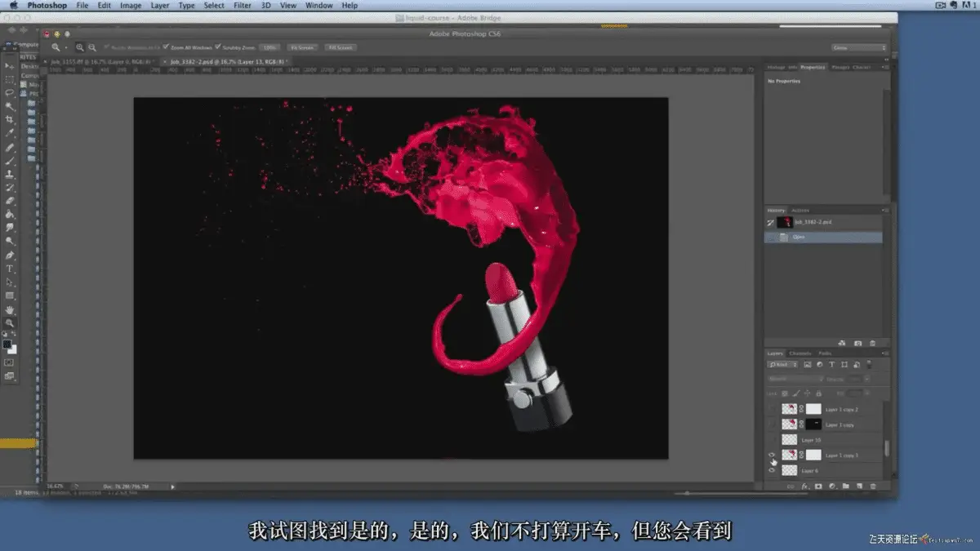Hide Layer 1 copy 3 visibility eye
980x551 pixels.
click(772, 455)
